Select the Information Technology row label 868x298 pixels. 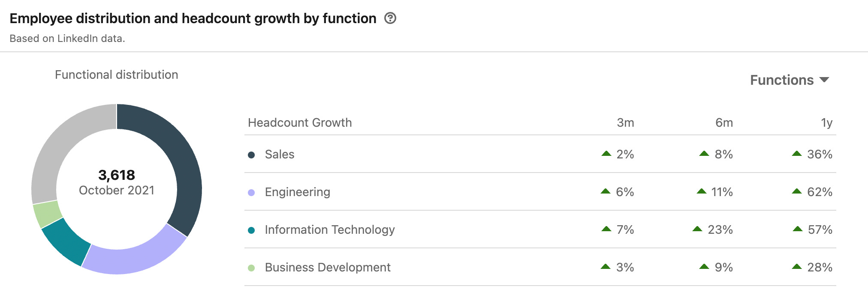pyautogui.click(x=330, y=229)
